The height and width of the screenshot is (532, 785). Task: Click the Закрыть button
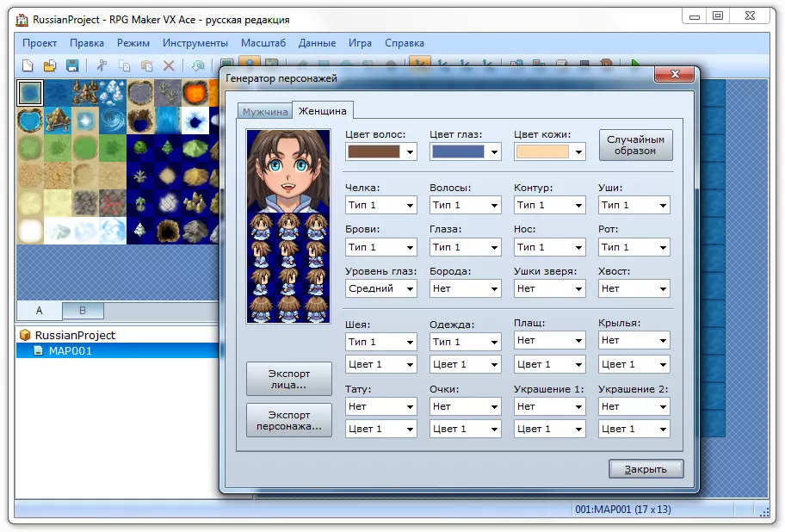point(646,469)
